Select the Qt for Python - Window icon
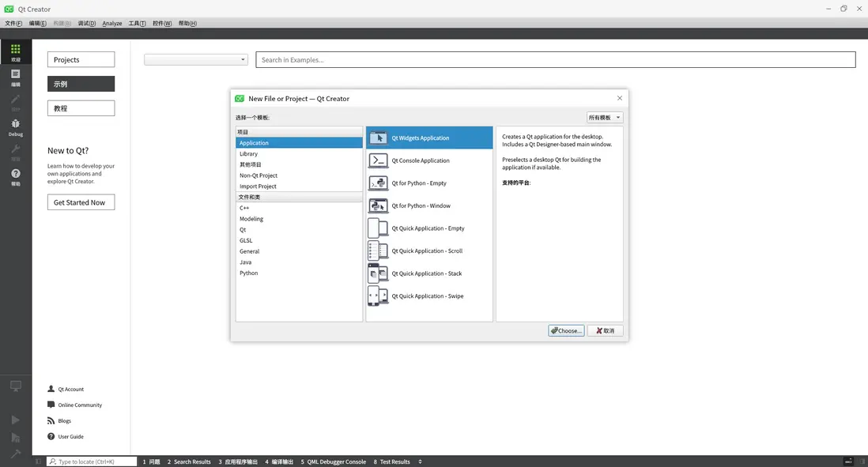Viewport: 868px width, 467px height. pyautogui.click(x=378, y=205)
